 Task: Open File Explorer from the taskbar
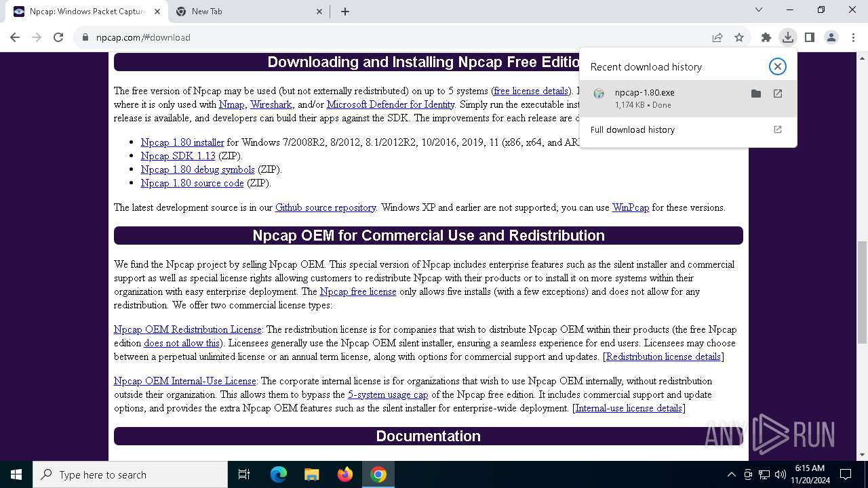(x=311, y=474)
